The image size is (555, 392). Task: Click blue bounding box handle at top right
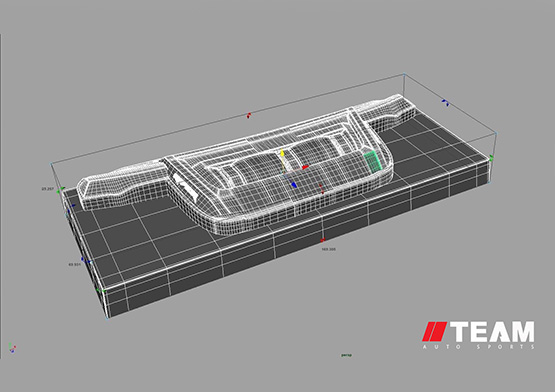click(445, 103)
